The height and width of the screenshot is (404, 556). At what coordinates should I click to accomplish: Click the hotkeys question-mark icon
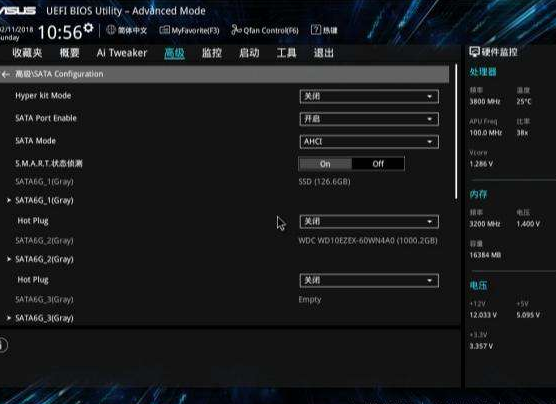point(316,30)
